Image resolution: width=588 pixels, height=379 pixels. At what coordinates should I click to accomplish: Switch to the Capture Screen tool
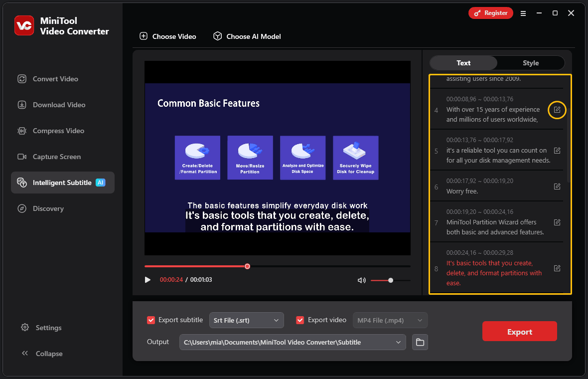coord(56,157)
